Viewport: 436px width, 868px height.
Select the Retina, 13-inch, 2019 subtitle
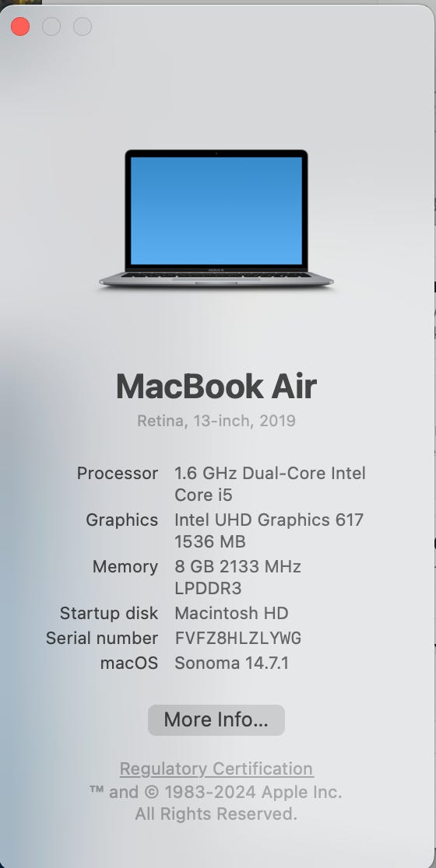[216, 421]
